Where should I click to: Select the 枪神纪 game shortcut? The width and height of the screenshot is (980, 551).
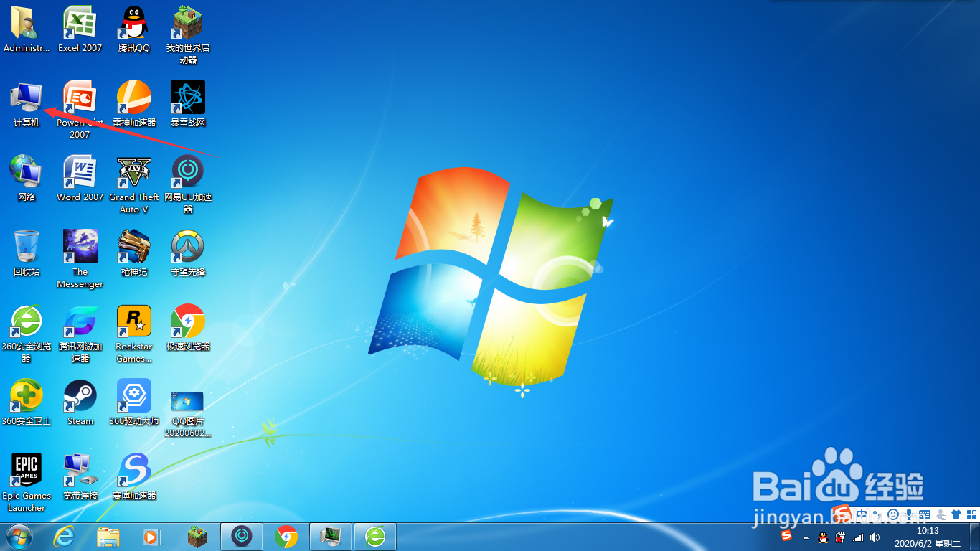pyautogui.click(x=134, y=253)
